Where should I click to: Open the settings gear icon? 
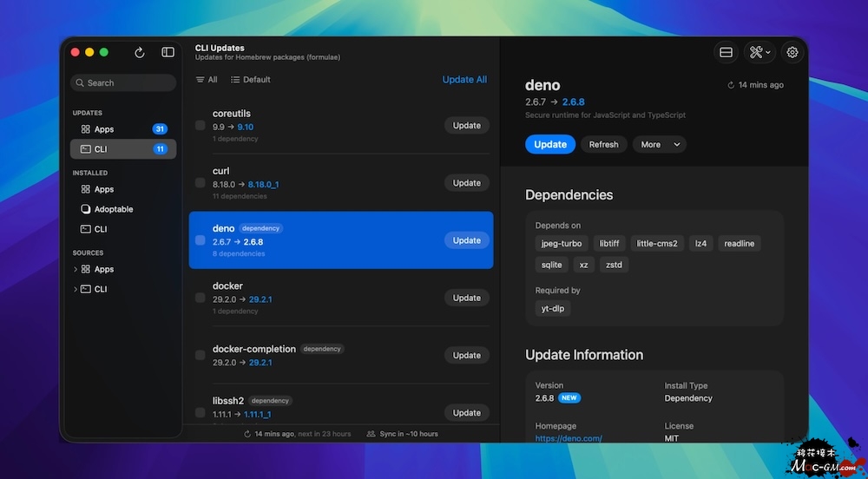(x=792, y=53)
